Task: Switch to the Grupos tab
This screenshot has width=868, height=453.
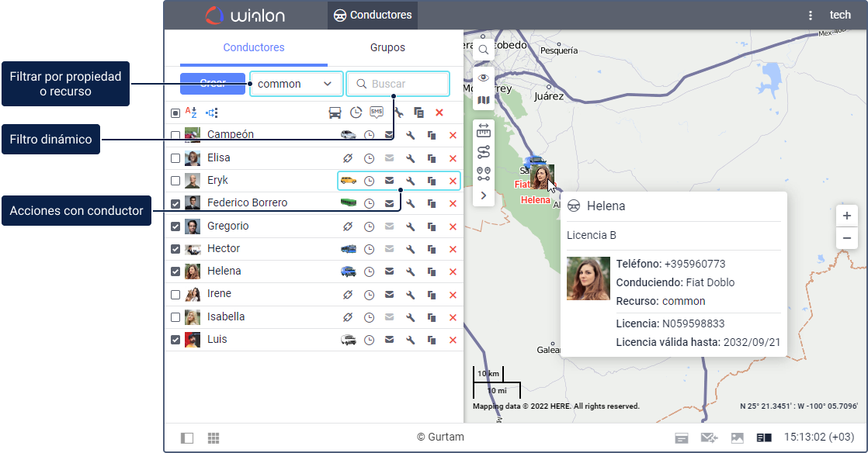Action: pos(387,47)
